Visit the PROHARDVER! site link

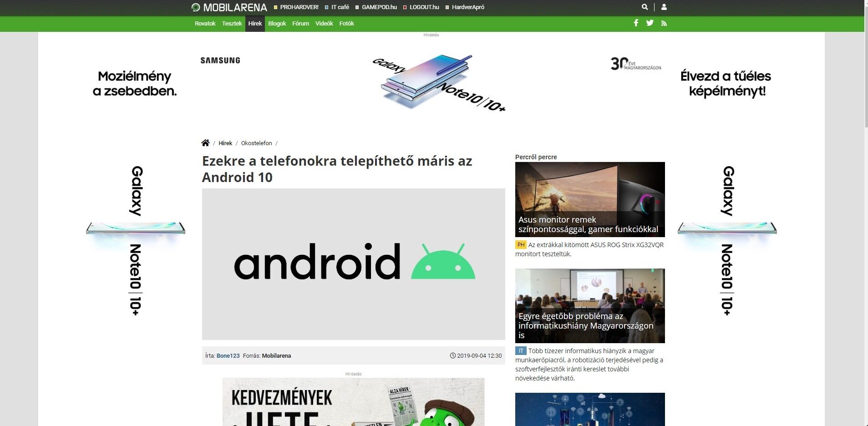pyautogui.click(x=299, y=7)
